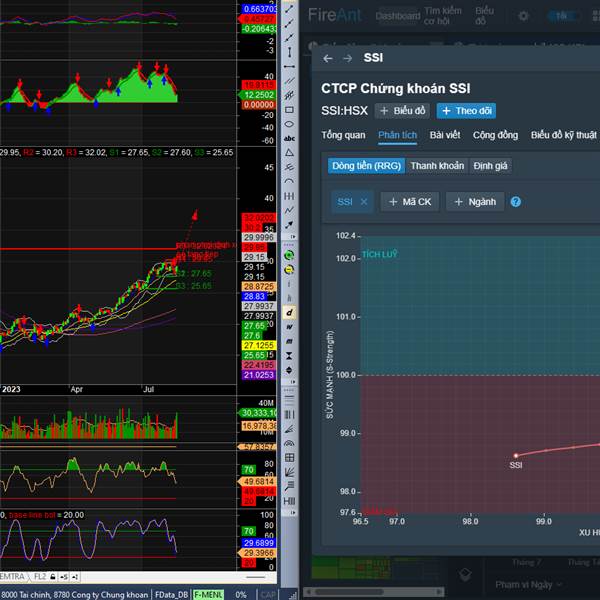This screenshot has height=600, width=600.
Task: Click the FData_DB status bar entry
Action: tap(171, 594)
